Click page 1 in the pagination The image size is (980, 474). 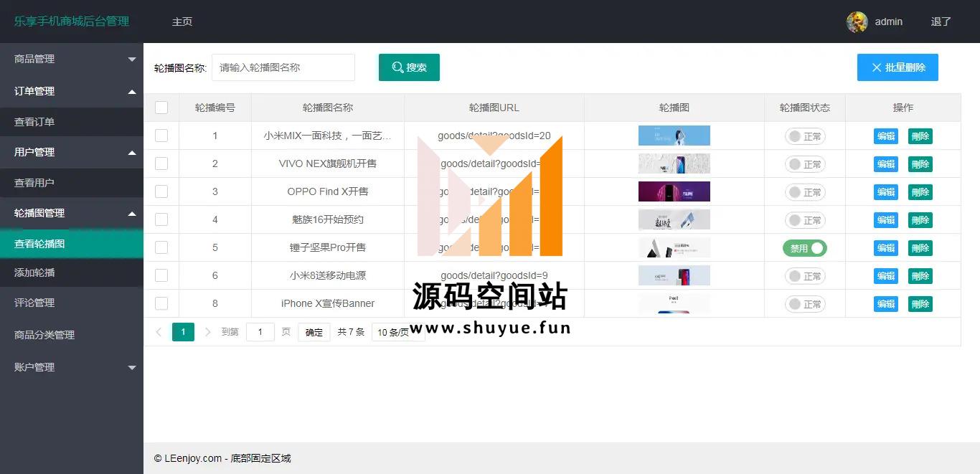pos(183,332)
